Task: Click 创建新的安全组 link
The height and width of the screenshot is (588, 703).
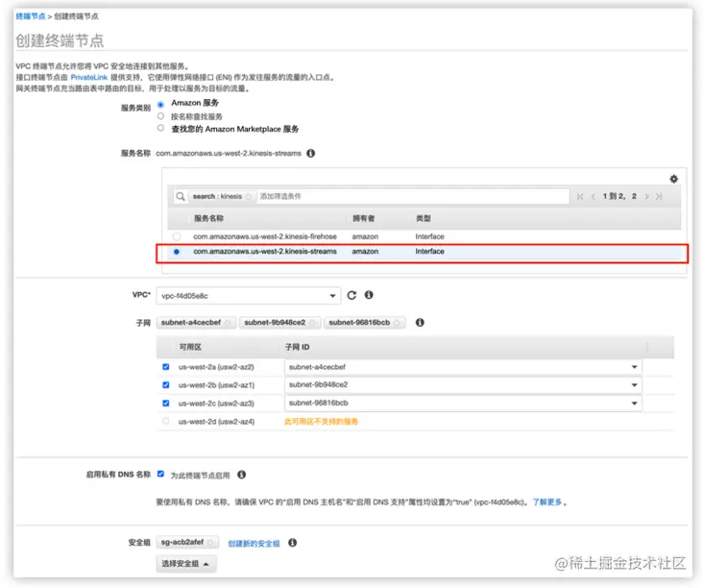Action: 254,543
